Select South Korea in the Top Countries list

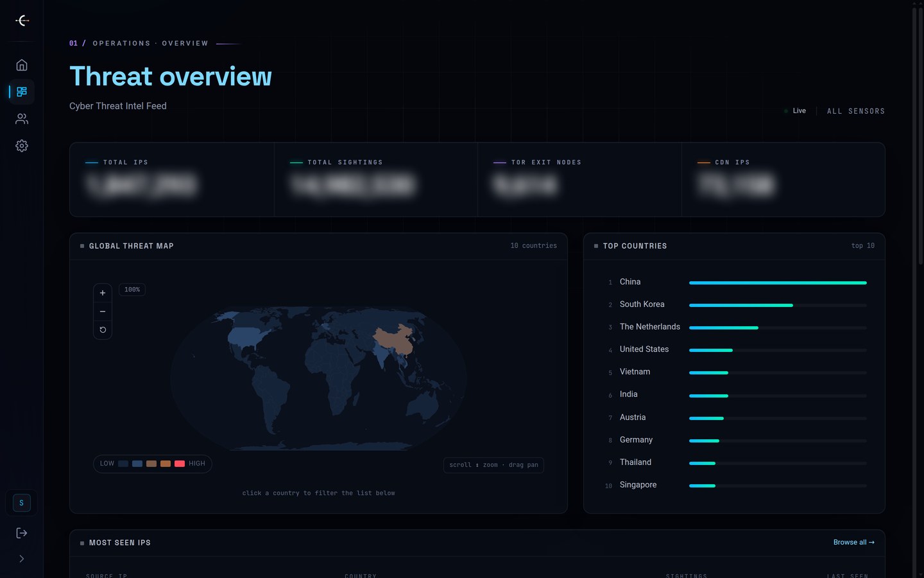point(735,304)
